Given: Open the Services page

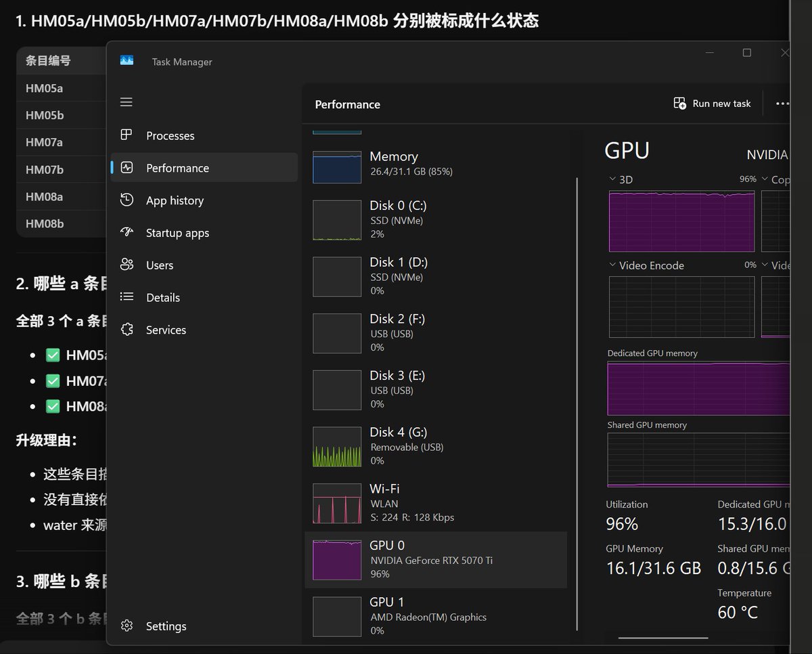Looking at the screenshot, I should (204, 330).
